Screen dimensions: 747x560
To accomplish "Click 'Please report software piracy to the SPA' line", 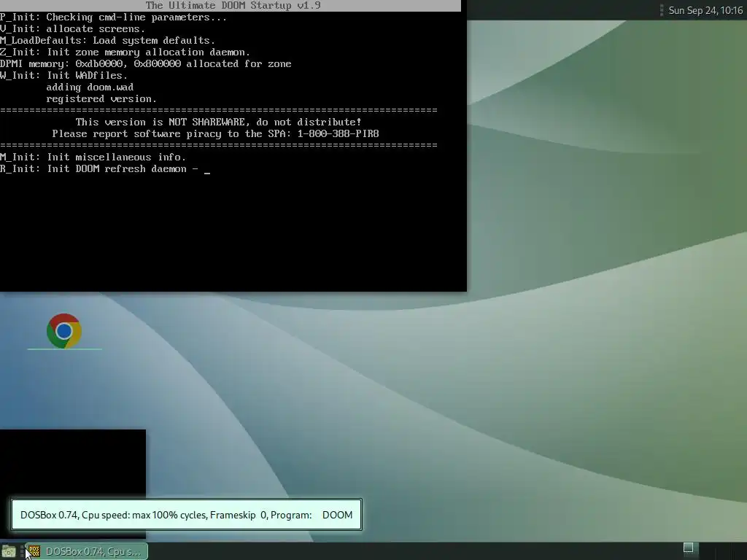I will pyautogui.click(x=215, y=134).
